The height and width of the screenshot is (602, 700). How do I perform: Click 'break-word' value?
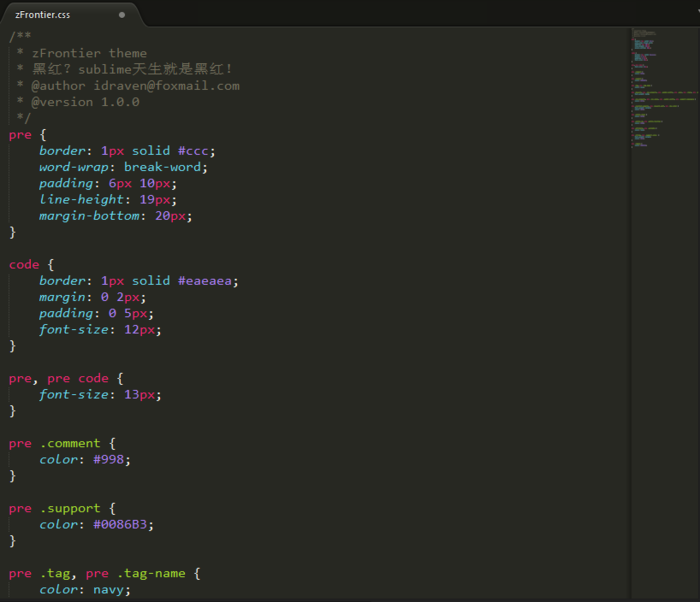162,167
